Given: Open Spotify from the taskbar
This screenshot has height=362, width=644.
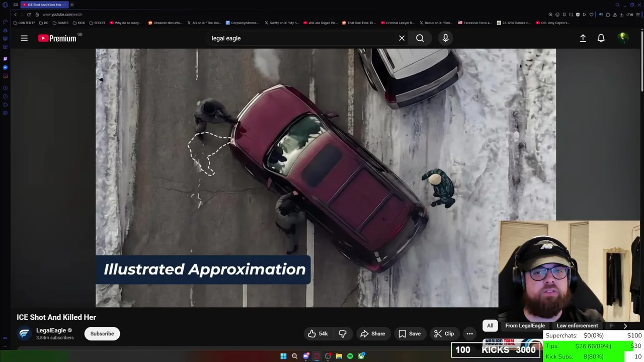Looking at the screenshot, I should click(x=350, y=356).
